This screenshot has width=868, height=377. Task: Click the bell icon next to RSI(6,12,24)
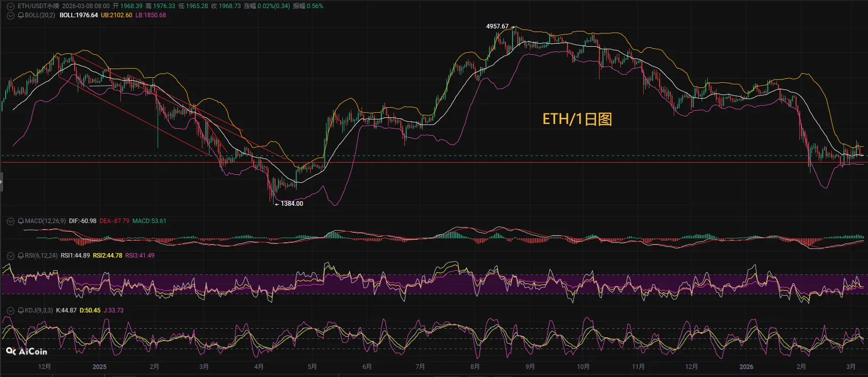[21, 256]
